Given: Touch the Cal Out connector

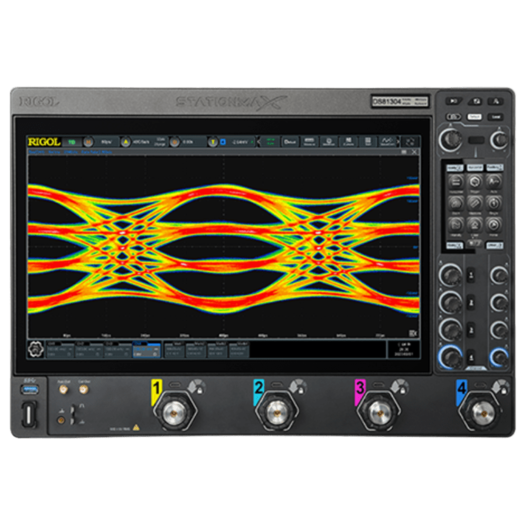Looking at the screenshot, I should click(x=84, y=389).
